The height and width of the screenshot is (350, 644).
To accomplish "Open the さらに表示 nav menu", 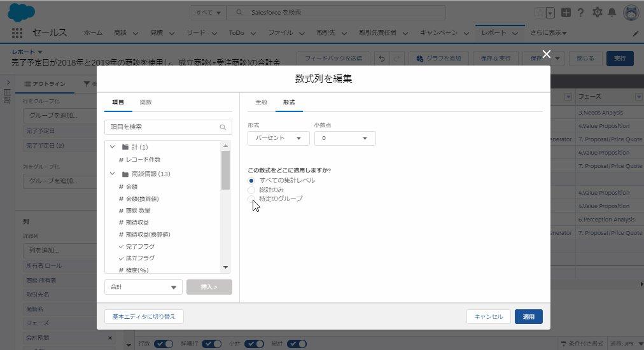I will click(x=549, y=33).
